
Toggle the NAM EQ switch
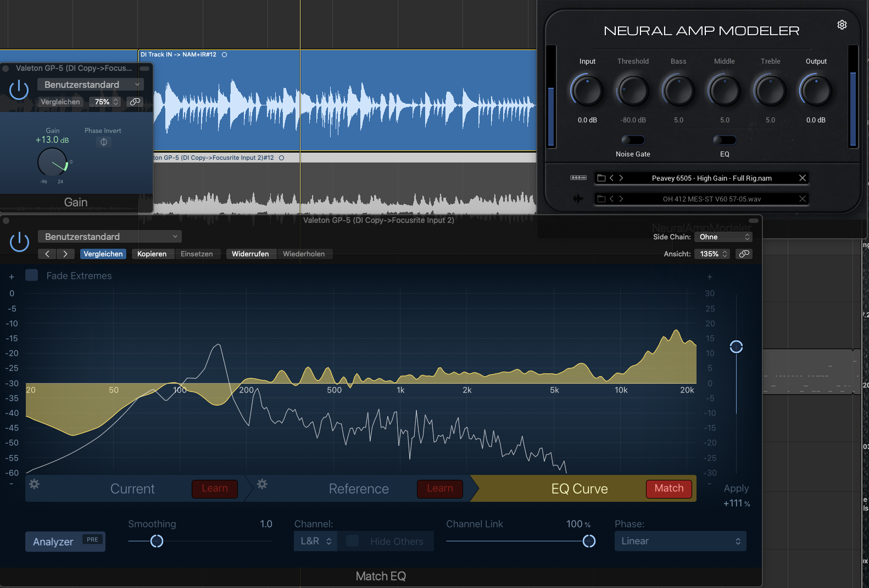click(x=725, y=140)
